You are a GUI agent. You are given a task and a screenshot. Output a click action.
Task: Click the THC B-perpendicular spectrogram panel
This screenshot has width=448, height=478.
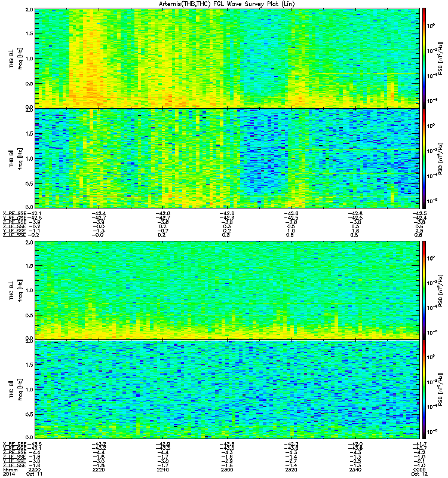pyautogui.click(x=227, y=290)
